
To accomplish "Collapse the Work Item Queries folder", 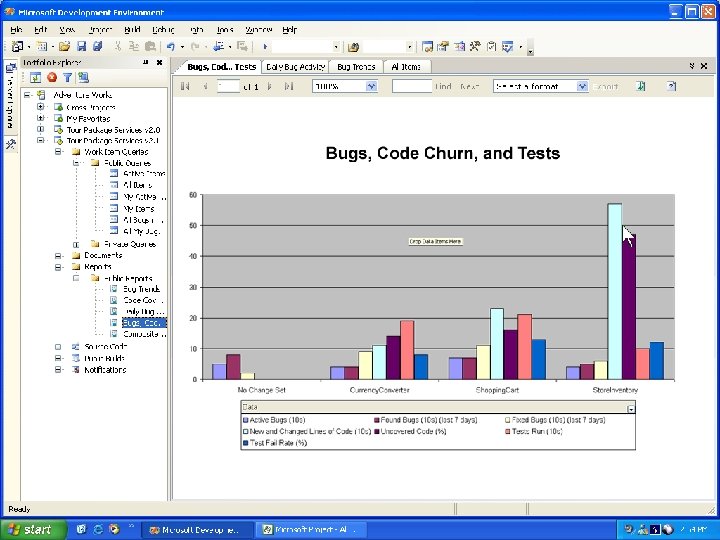I will coord(58,152).
